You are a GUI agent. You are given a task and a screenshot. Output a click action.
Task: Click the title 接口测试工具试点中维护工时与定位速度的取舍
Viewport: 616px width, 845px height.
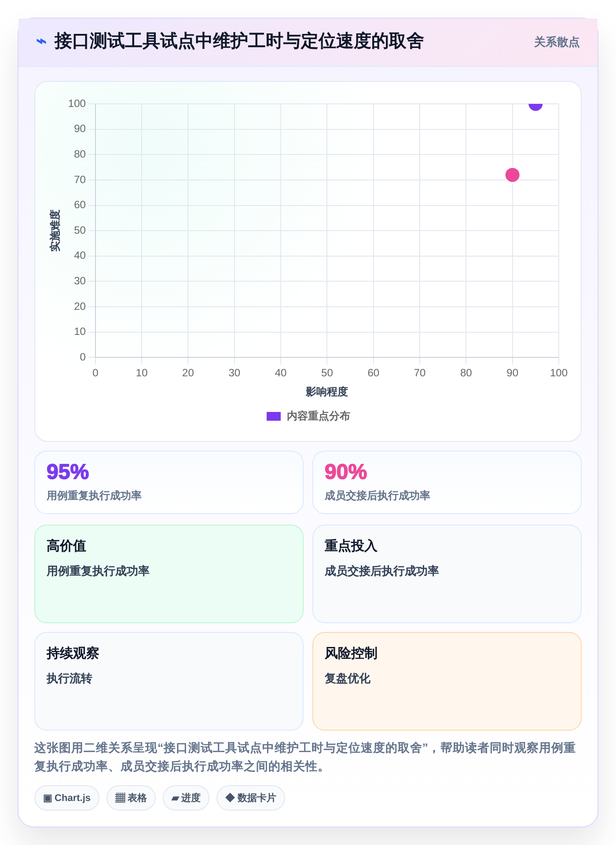tap(239, 42)
